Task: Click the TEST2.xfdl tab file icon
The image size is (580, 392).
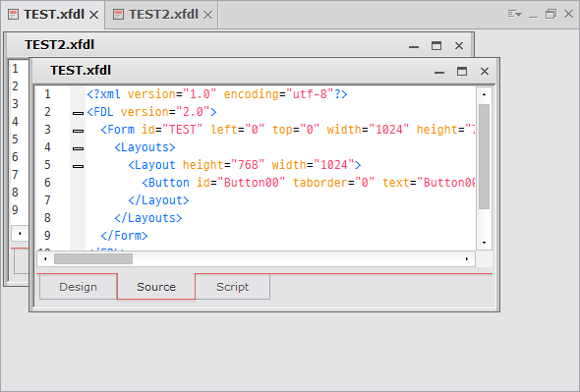Action: (x=118, y=15)
